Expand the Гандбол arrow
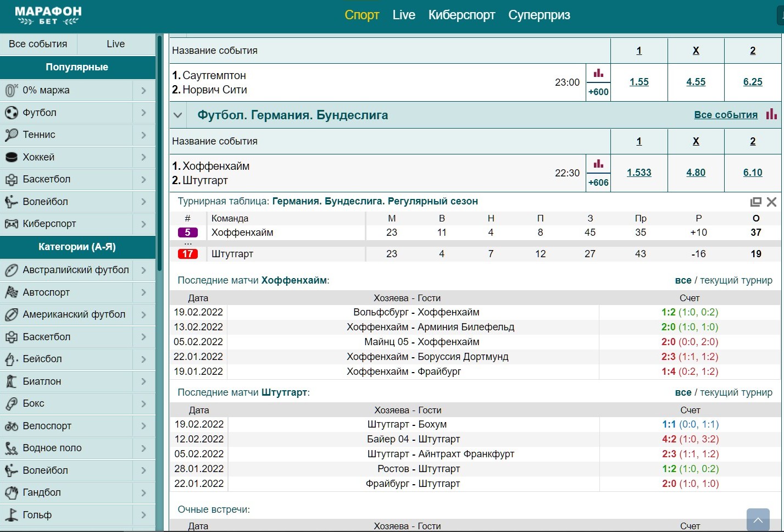 pyautogui.click(x=143, y=492)
